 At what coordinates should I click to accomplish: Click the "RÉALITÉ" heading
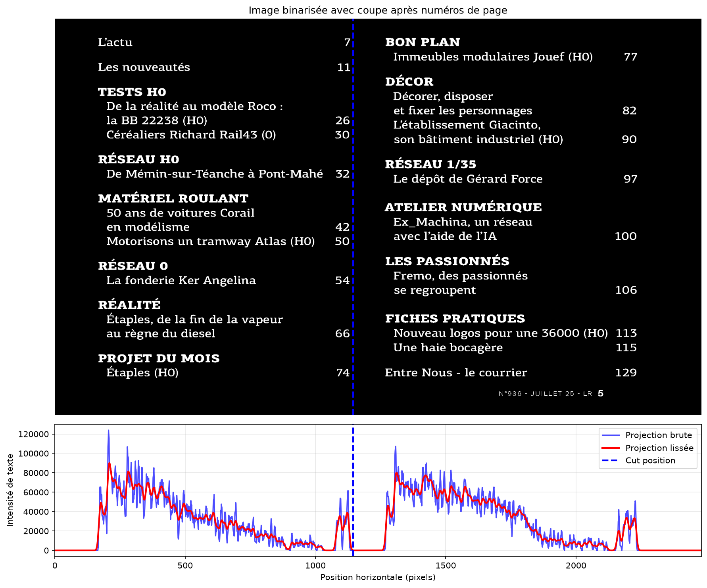point(129,305)
